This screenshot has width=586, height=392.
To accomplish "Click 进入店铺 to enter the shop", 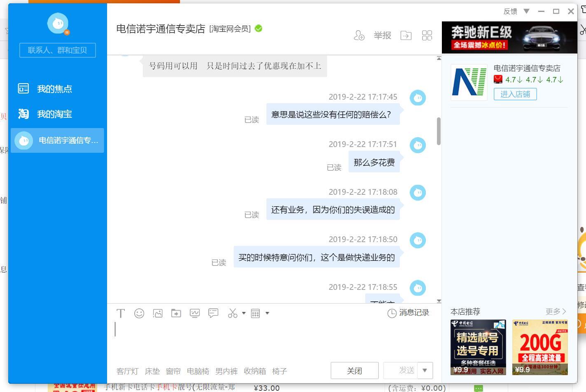I will point(515,94).
